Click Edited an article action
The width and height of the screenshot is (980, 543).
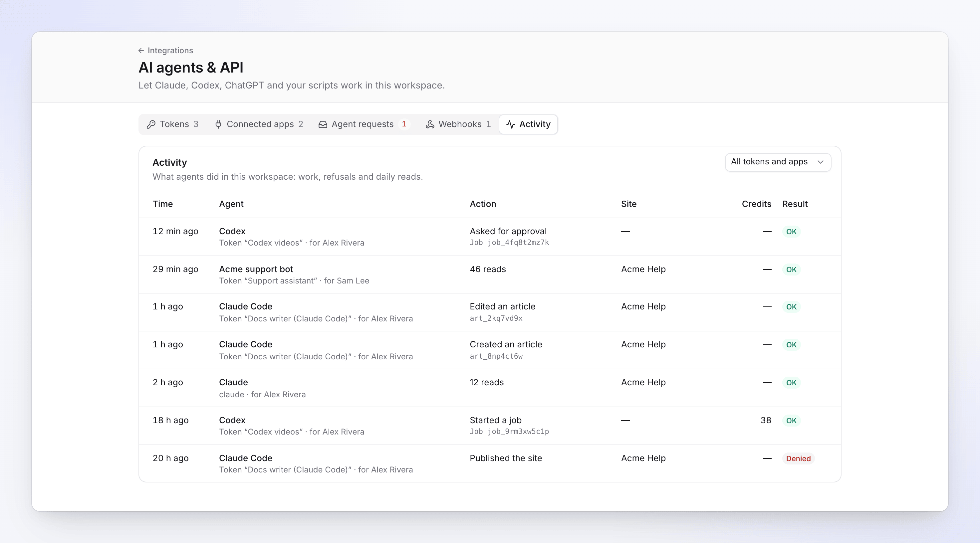point(503,307)
